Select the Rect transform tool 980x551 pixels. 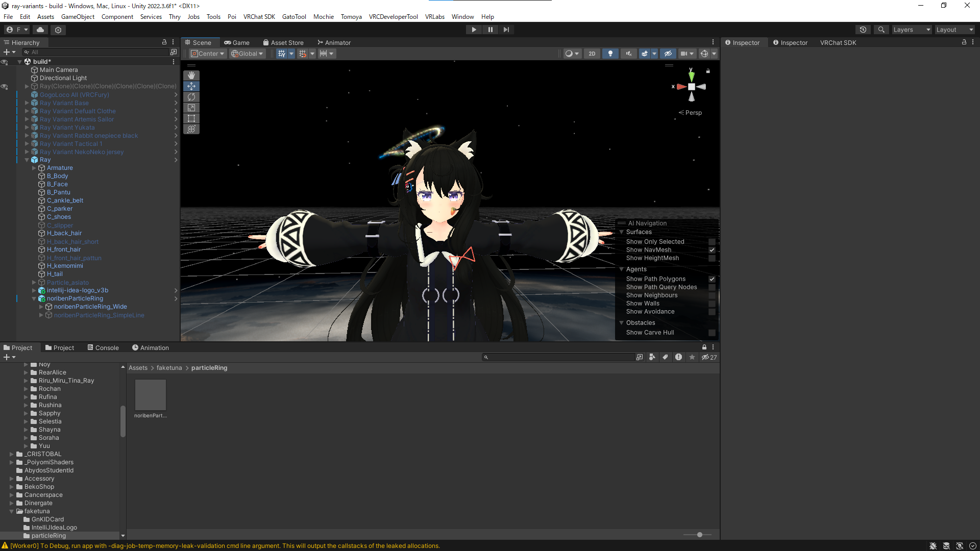191,118
